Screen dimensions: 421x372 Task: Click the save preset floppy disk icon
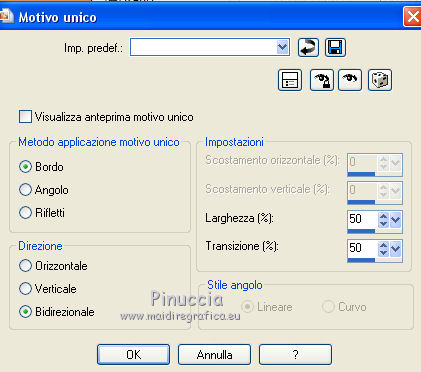335,47
